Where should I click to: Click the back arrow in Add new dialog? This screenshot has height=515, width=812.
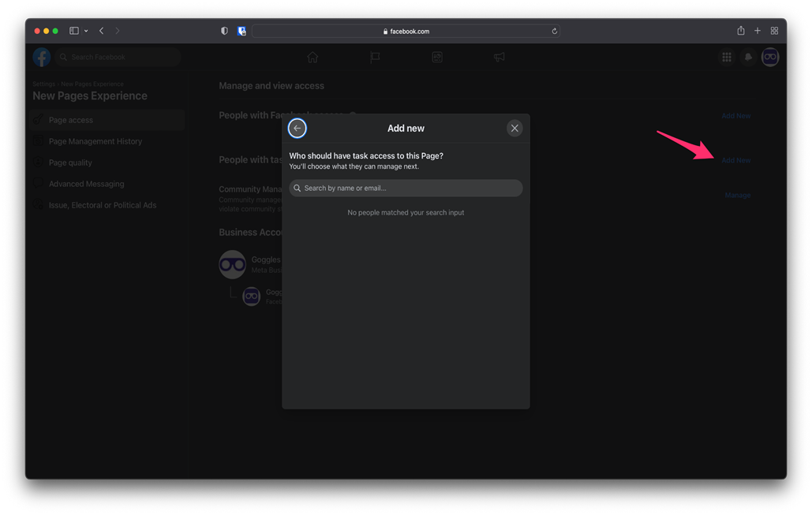tap(297, 129)
